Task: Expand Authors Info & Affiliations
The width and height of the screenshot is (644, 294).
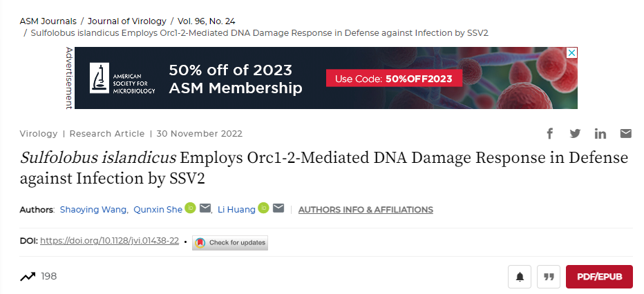Action: click(366, 210)
